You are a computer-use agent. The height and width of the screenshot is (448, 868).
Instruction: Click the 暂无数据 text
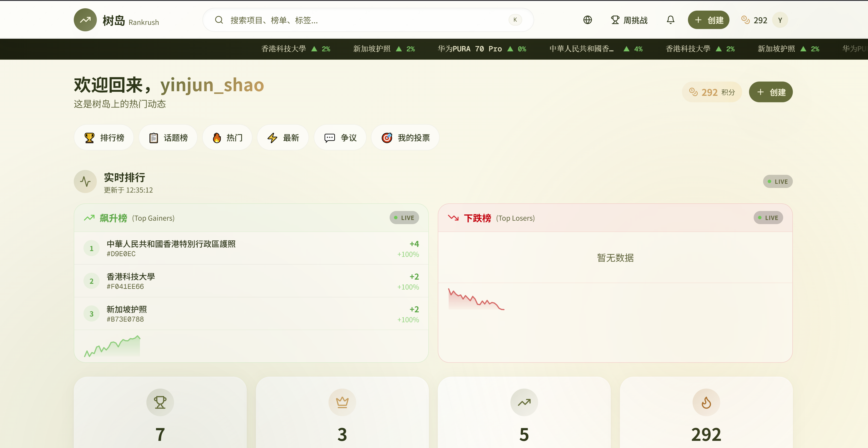pyautogui.click(x=615, y=258)
